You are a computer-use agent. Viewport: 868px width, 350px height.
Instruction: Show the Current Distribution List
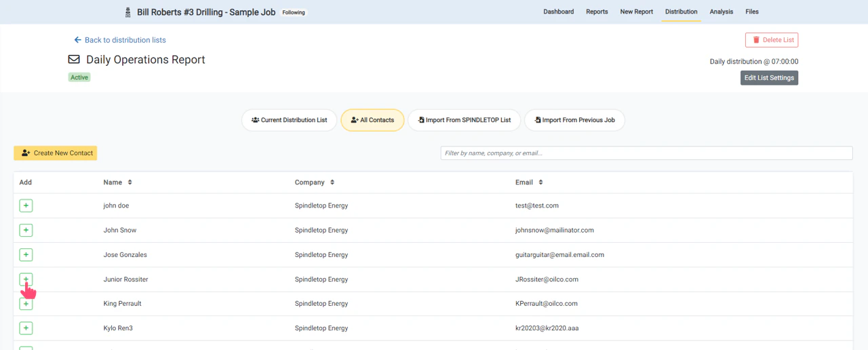pos(289,120)
